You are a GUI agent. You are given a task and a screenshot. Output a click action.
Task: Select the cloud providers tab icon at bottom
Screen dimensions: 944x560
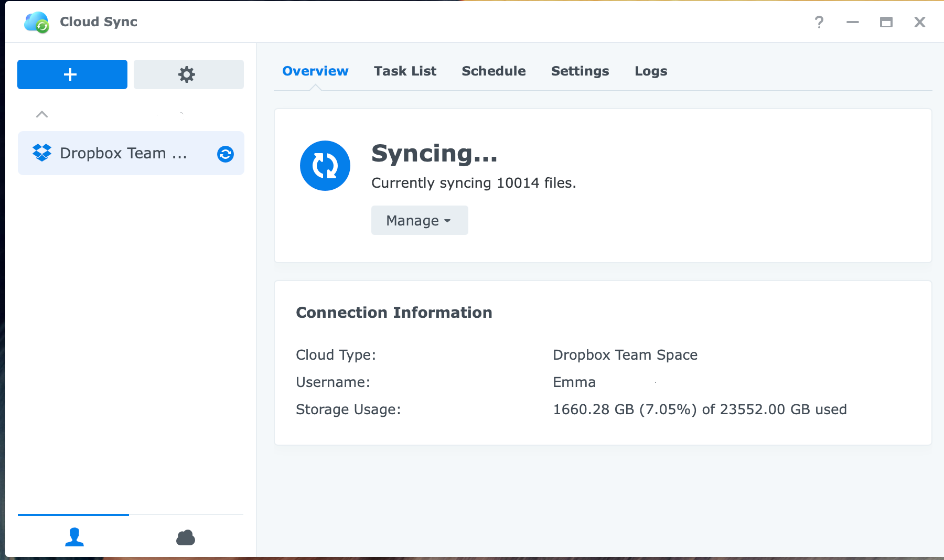(x=186, y=537)
